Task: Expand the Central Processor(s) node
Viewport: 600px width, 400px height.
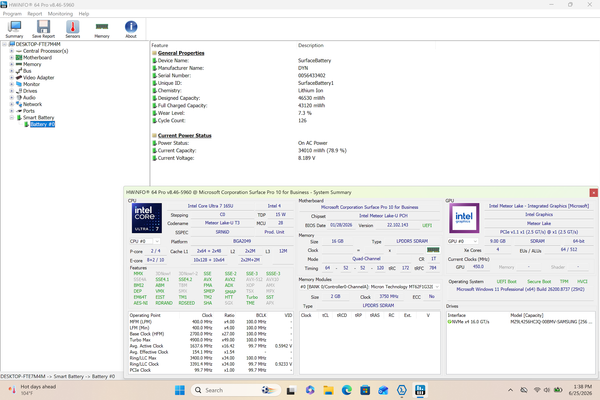Action: 11,51
